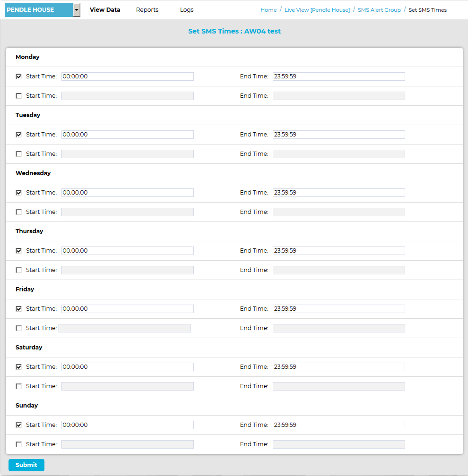Focus Saturday first Start Time field
Image resolution: width=468 pixels, height=476 pixels.
click(128, 367)
